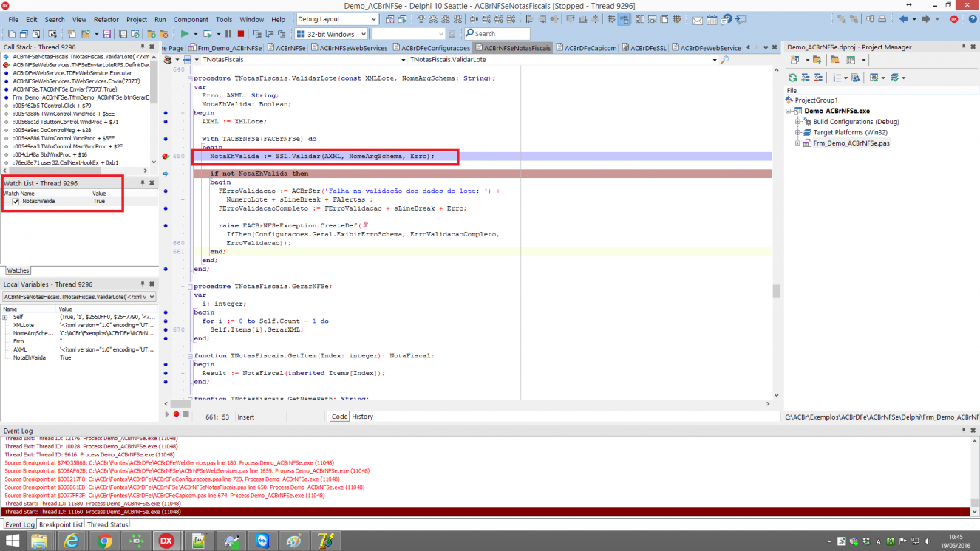Click the Trace Into debugger icon
The width and height of the screenshot is (980, 551).
257,34
